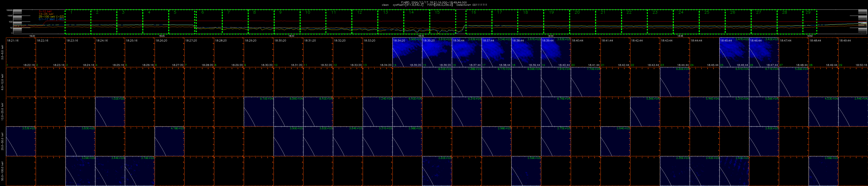Select interval box 5 in the light curve
Screen dimensions: 868x186
181,22
